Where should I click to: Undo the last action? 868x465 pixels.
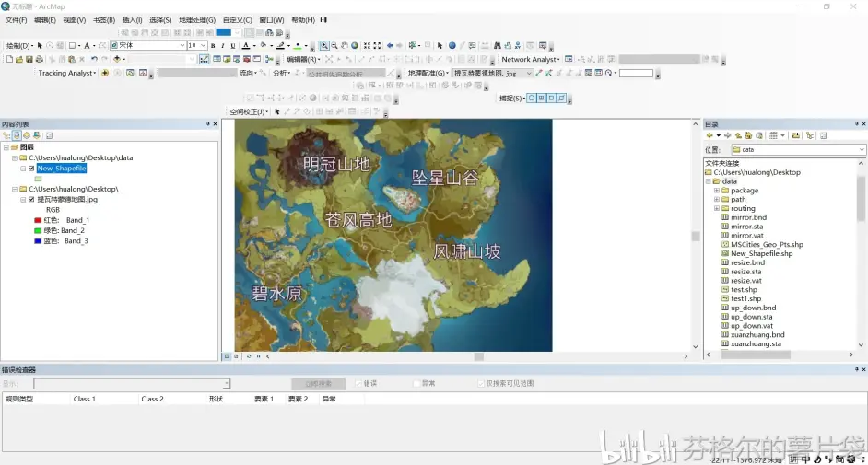(x=94, y=59)
